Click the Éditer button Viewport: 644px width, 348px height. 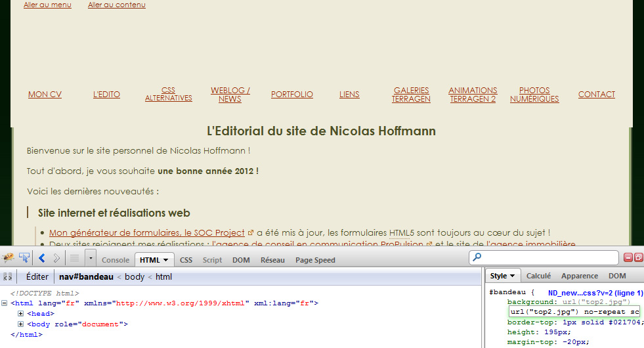coord(37,277)
